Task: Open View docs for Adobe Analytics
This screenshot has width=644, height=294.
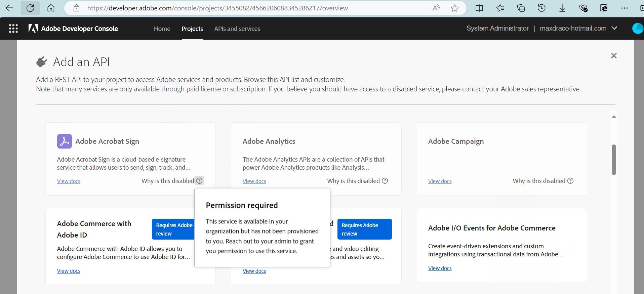Action: 254,181
